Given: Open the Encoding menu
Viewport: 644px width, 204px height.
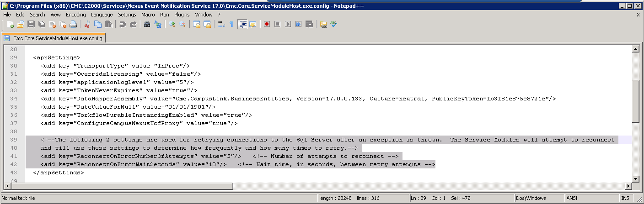Looking at the screenshot, I should tap(76, 15).
